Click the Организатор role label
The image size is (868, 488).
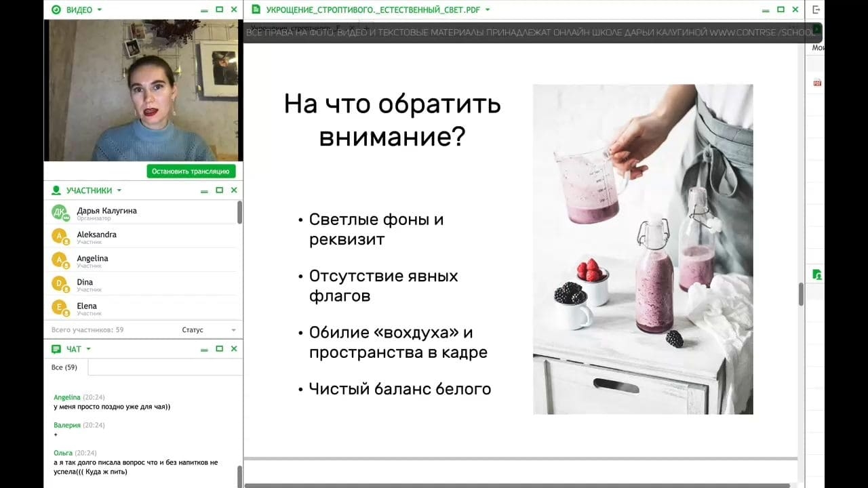point(94,218)
